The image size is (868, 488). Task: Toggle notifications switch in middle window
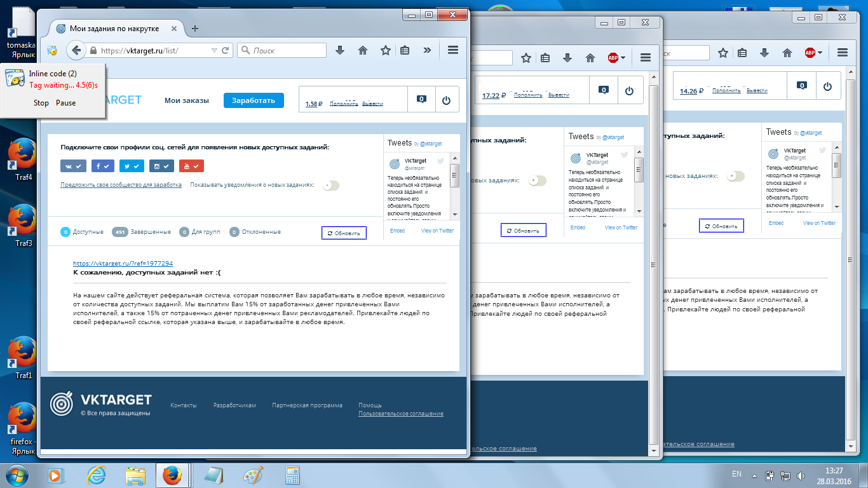point(538,180)
